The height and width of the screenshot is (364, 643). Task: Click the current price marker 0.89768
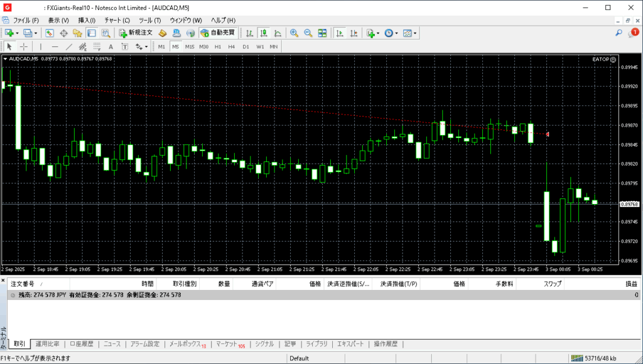point(629,204)
